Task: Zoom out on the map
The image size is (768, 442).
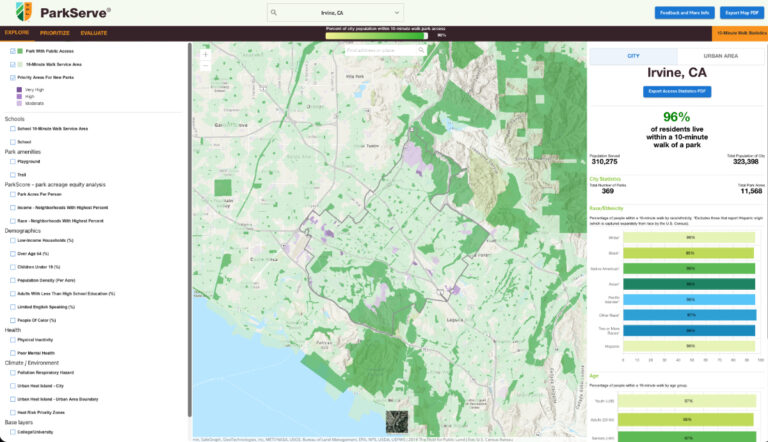Action: (x=206, y=66)
